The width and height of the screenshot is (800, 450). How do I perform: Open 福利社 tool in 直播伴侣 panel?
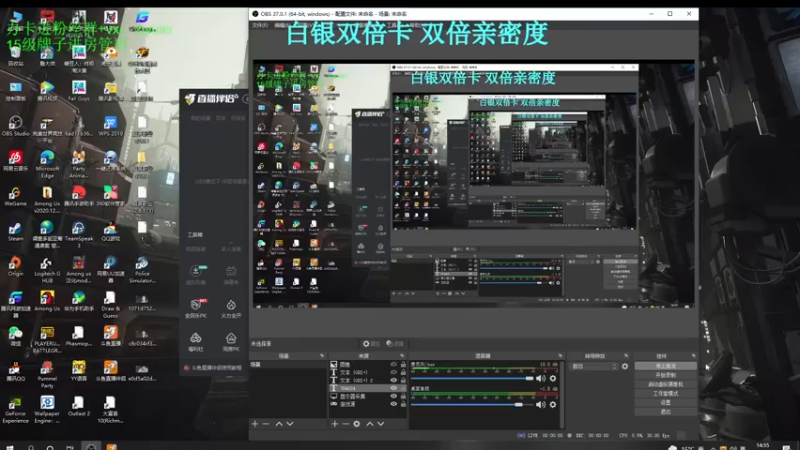click(x=196, y=342)
